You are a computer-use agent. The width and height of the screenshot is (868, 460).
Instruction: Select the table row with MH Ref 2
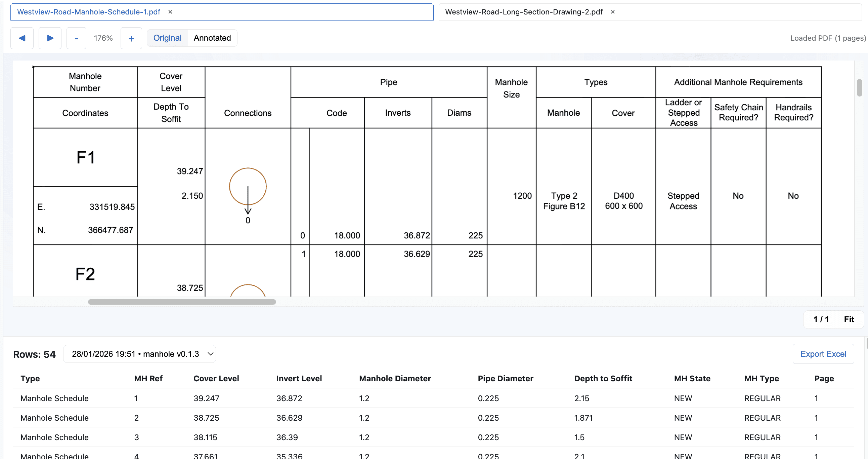click(x=136, y=418)
